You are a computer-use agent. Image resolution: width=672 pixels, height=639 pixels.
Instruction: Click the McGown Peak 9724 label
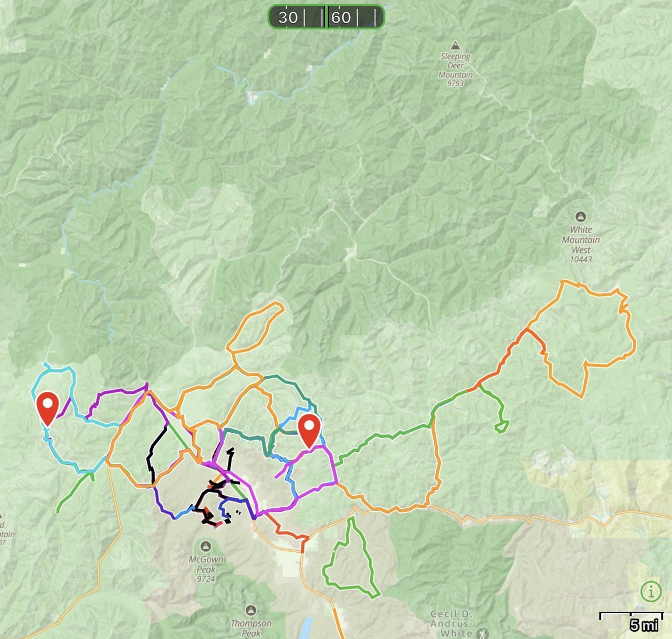[x=206, y=569]
